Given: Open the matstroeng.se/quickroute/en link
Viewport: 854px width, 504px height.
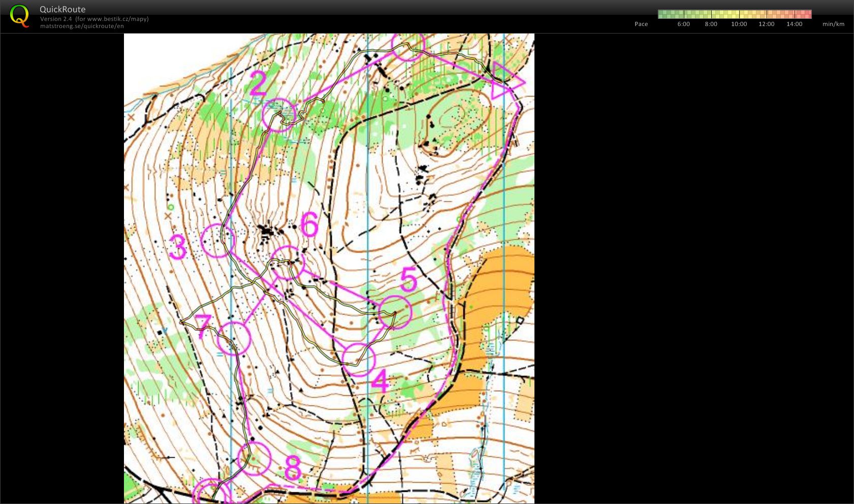Looking at the screenshot, I should pos(82,26).
